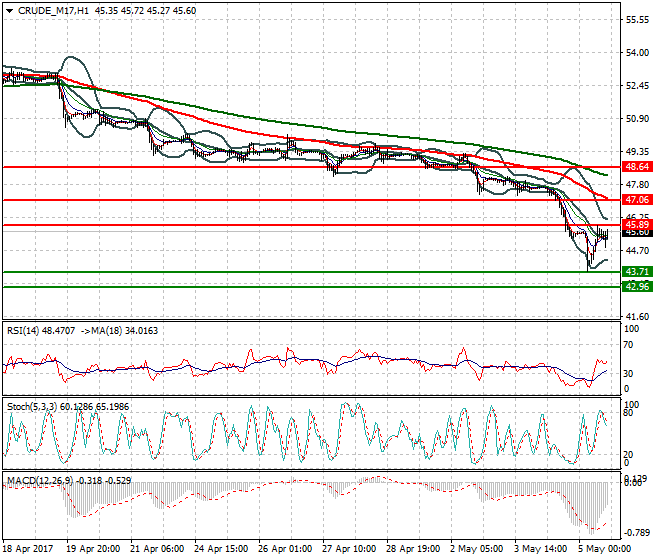Click the 47.06 red level price label
This screenshot has width=660, height=560.
[x=637, y=200]
